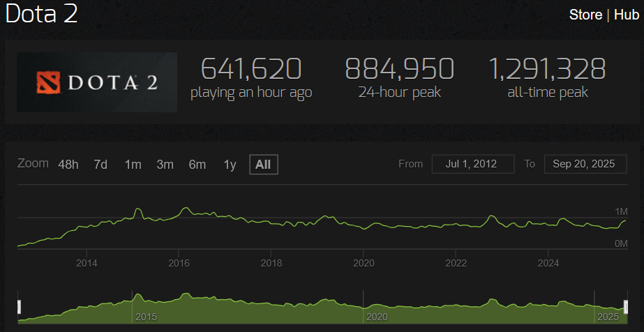Click the 641,620 playing count
The height and width of the screenshot is (332, 644).
(251, 68)
